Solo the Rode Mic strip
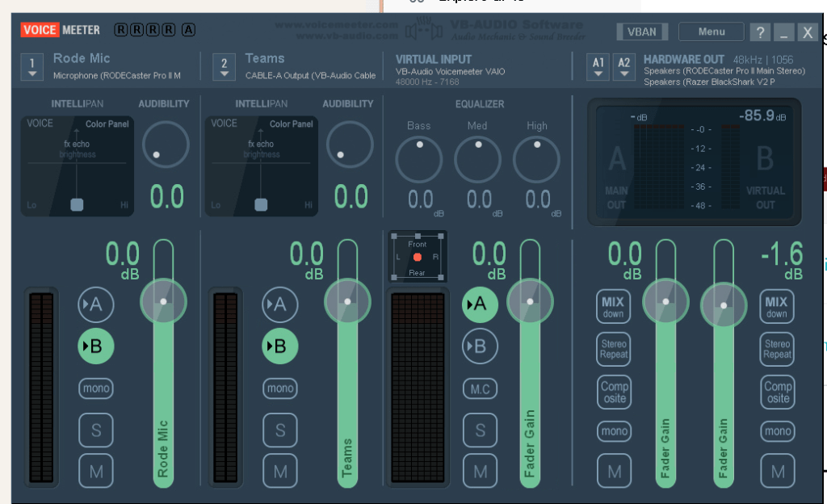This screenshot has width=827, height=504. [x=96, y=430]
